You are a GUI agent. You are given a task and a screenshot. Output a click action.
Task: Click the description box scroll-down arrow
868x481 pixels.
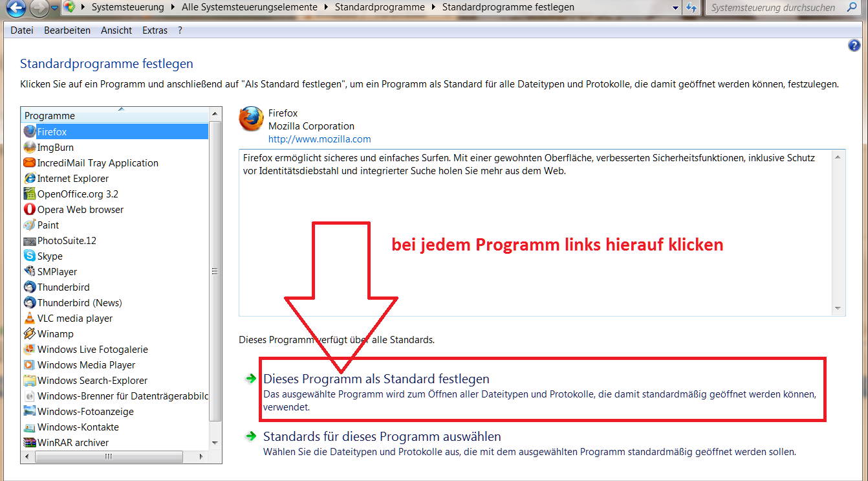[x=838, y=308]
